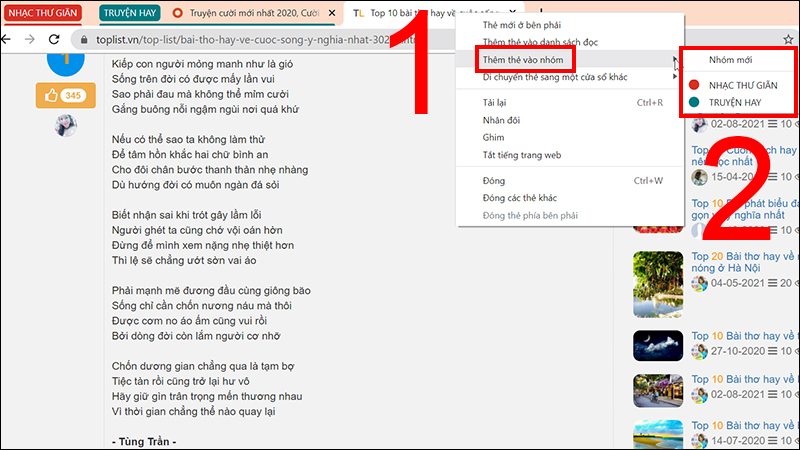The height and width of the screenshot is (450, 800).
Task: Choose Thẻ mới ở bên phải
Action: tap(521, 25)
